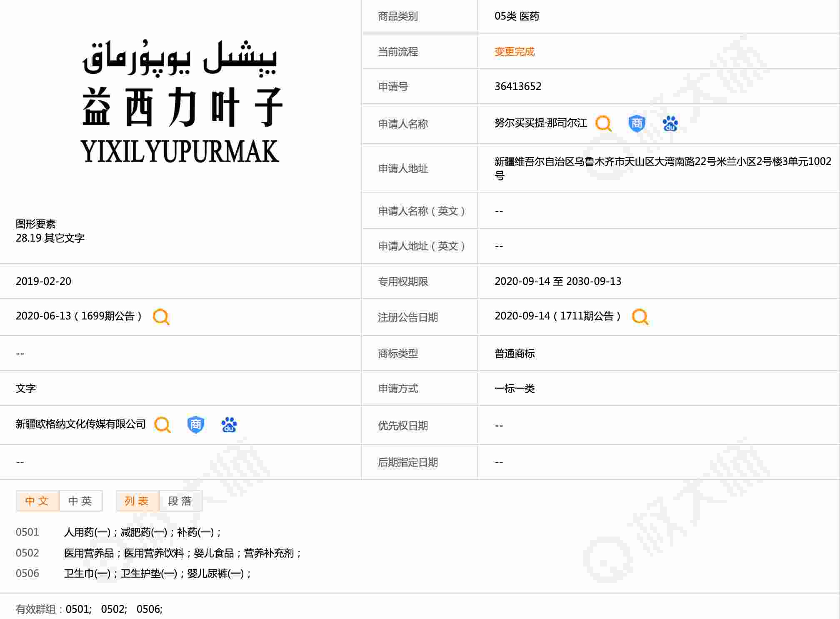This screenshot has width=840, height=619.
Task: Click Baidu paw icon beside 新疆欧格纳文化传媒有限公司
Action: (229, 425)
